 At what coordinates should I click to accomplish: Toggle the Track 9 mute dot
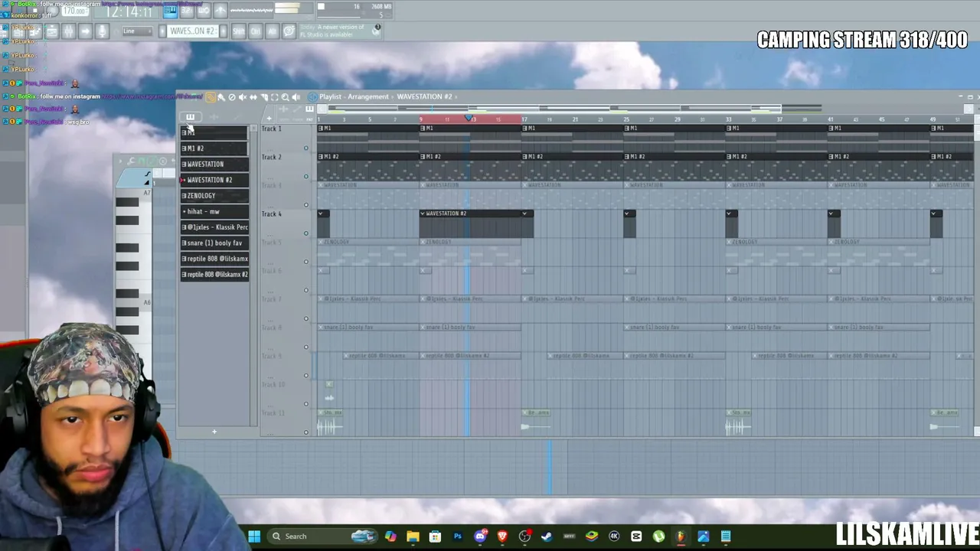(x=306, y=376)
